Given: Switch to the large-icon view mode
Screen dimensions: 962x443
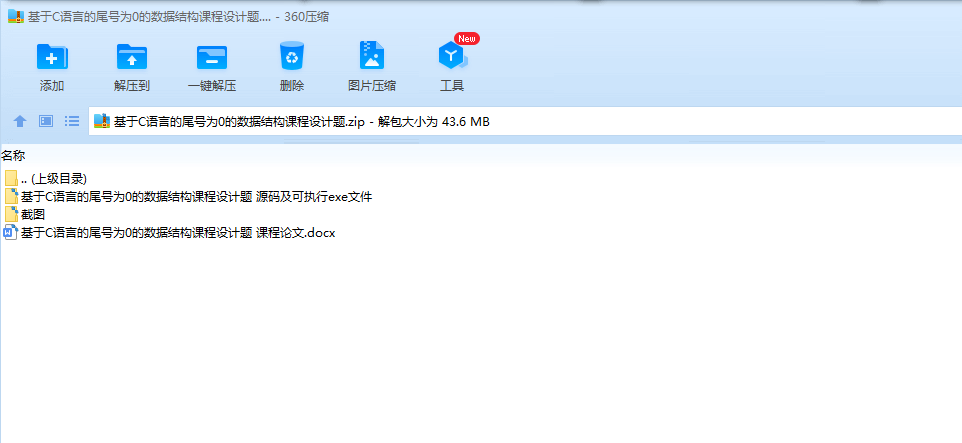Looking at the screenshot, I should 46,121.
